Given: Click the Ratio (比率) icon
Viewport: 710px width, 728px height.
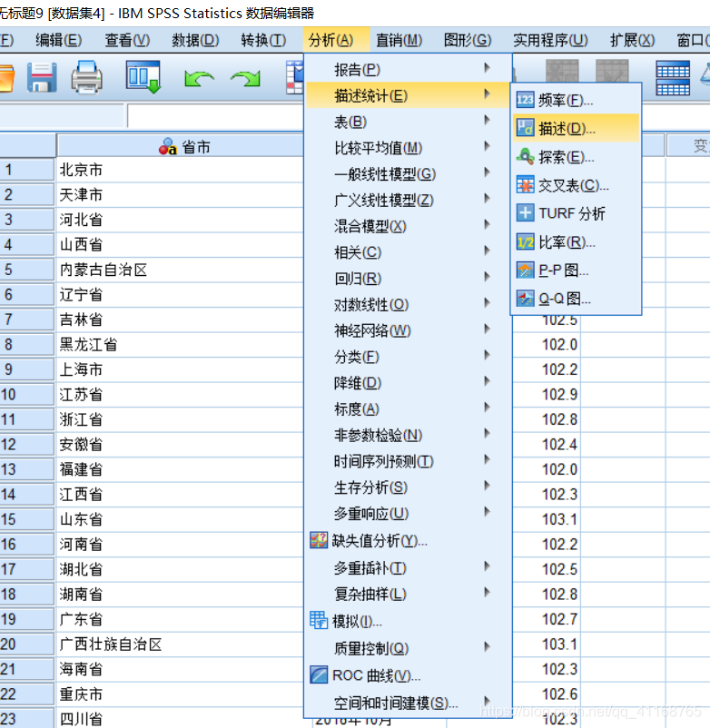Looking at the screenshot, I should (525, 241).
